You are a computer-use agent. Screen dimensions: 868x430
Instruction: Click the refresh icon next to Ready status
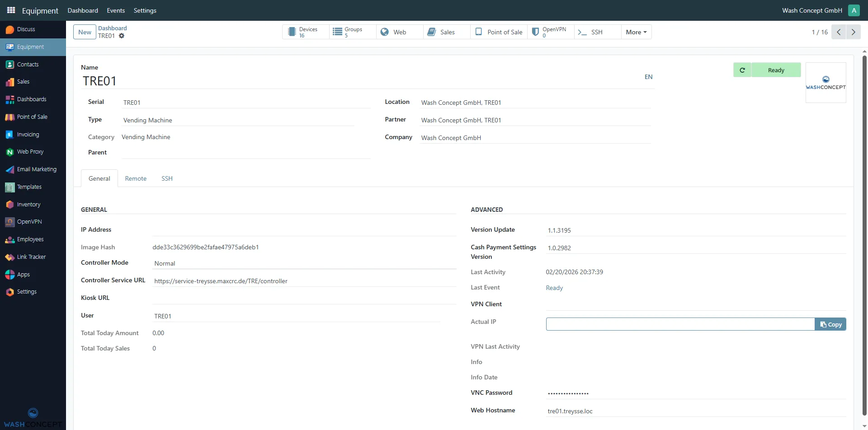[x=743, y=70]
